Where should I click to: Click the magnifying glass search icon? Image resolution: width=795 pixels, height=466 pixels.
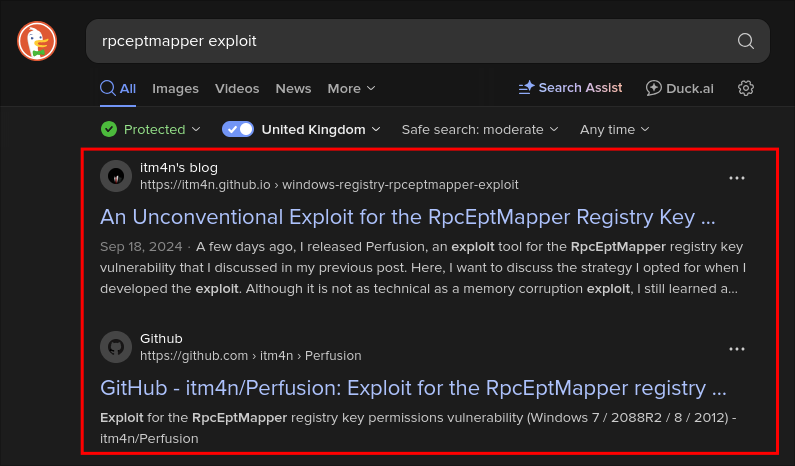pos(745,41)
